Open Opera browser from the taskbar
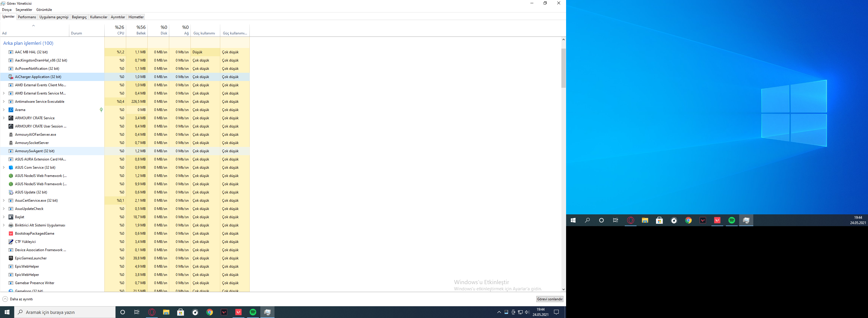The image size is (868, 318). click(152, 312)
